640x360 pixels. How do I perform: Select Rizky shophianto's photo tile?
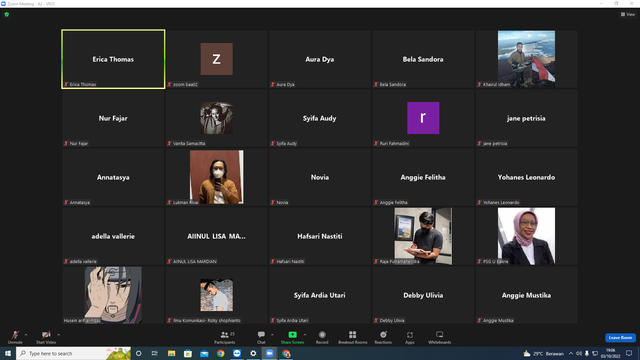pos(216,295)
